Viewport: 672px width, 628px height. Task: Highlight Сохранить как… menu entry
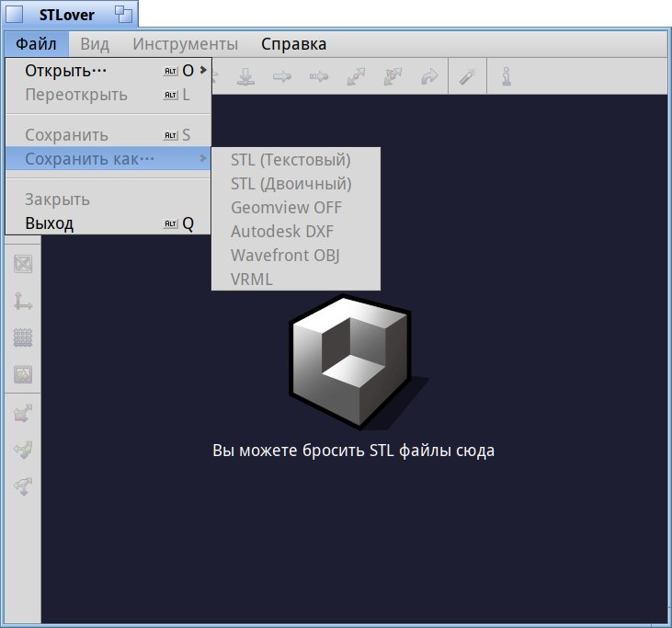tap(108, 158)
